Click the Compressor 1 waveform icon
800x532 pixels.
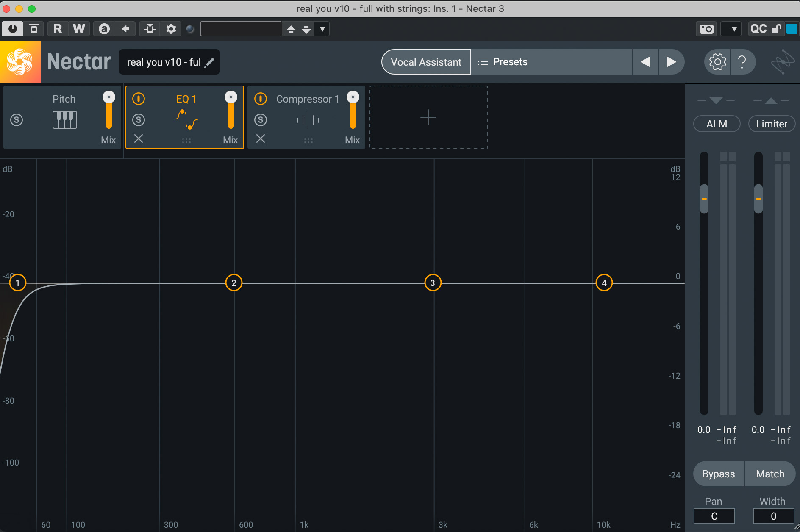[x=308, y=120]
